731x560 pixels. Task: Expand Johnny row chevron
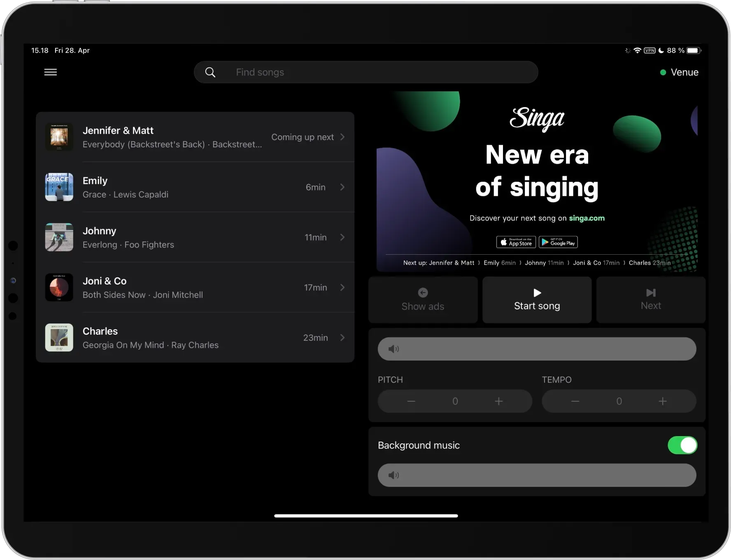342,237
